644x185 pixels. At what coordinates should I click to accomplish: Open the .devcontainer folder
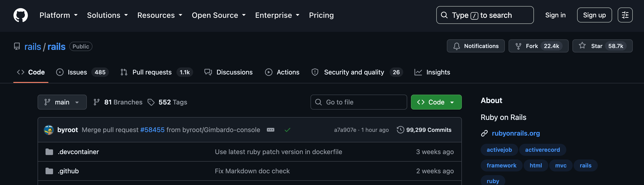coord(78,152)
